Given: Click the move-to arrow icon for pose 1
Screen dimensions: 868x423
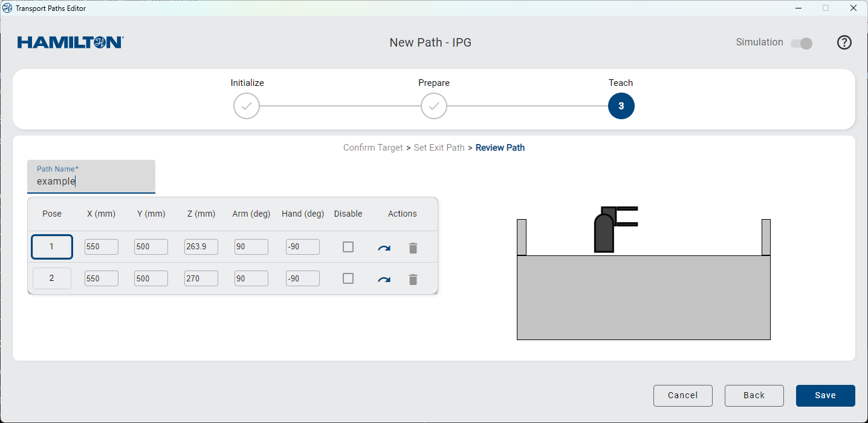Looking at the screenshot, I should tap(384, 248).
